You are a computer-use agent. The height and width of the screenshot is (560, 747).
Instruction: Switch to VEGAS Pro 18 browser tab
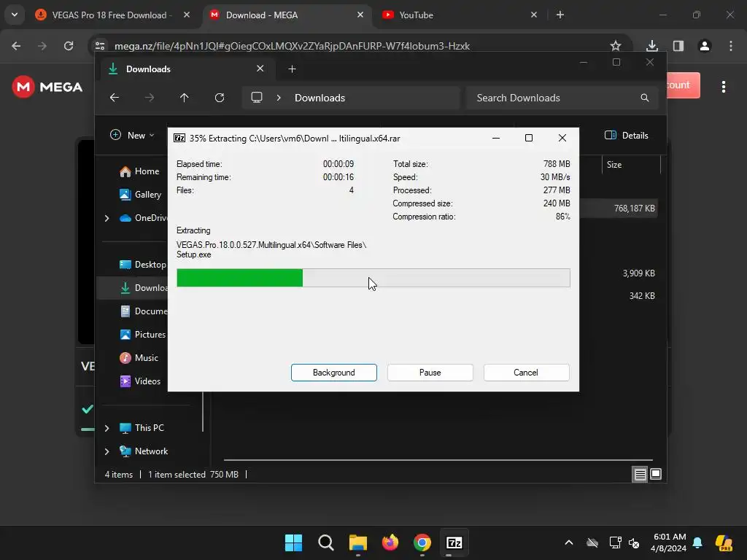click(x=112, y=15)
